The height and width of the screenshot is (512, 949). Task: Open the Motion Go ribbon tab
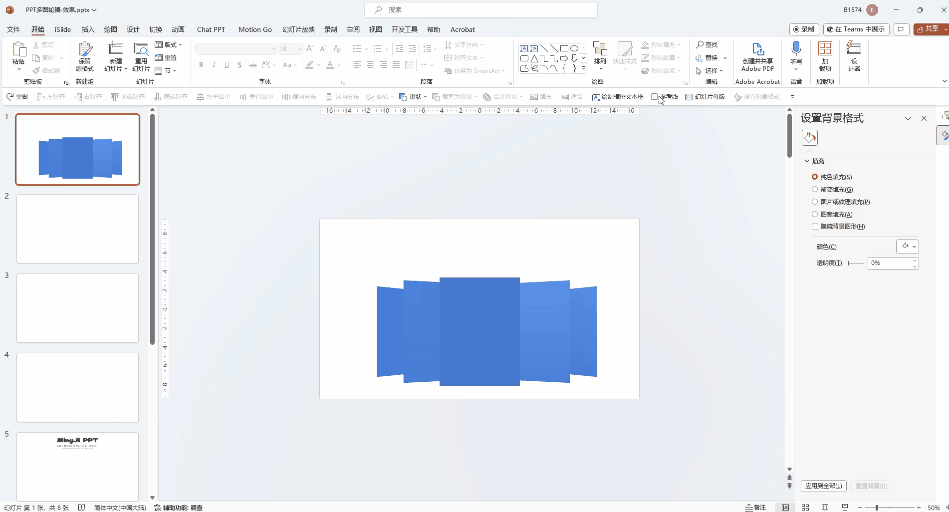click(255, 29)
